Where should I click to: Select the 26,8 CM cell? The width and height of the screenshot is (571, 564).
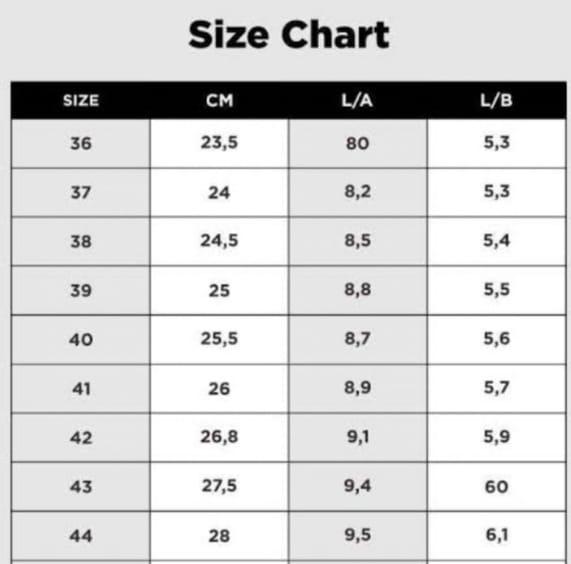click(219, 437)
